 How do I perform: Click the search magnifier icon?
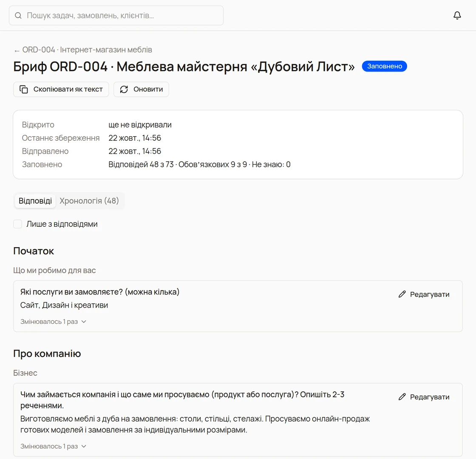18,15
